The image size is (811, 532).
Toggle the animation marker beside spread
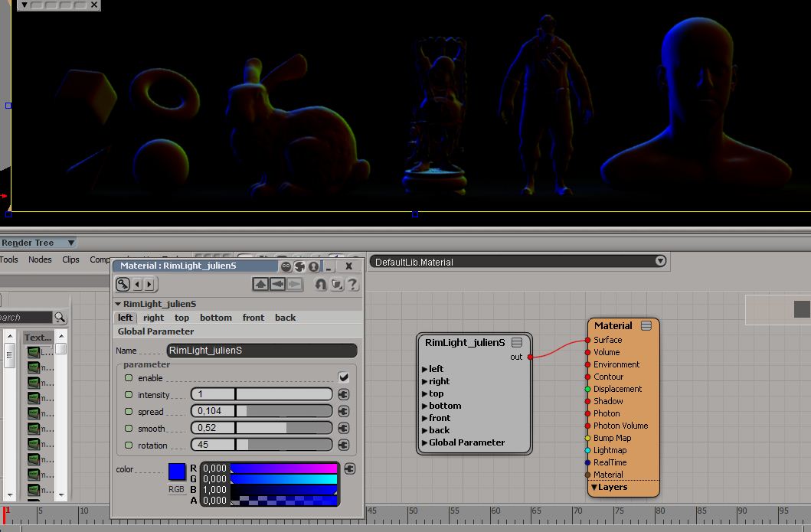tap(129, 411)
